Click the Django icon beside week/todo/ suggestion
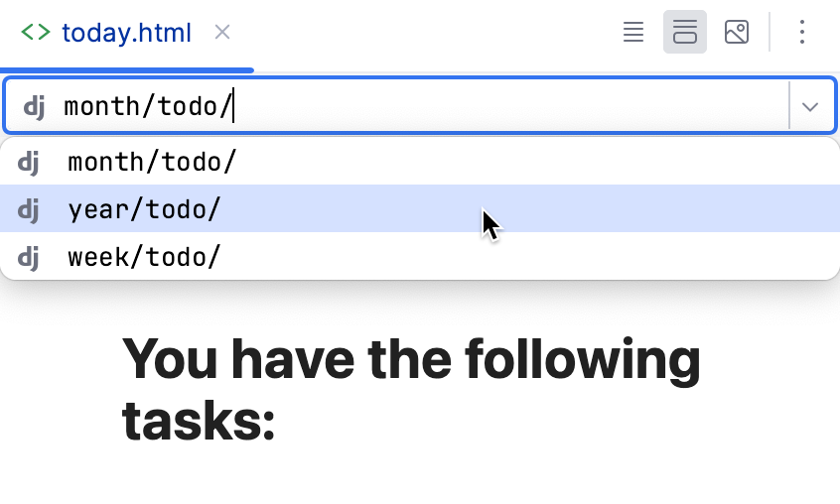 [x=30, y=258]
